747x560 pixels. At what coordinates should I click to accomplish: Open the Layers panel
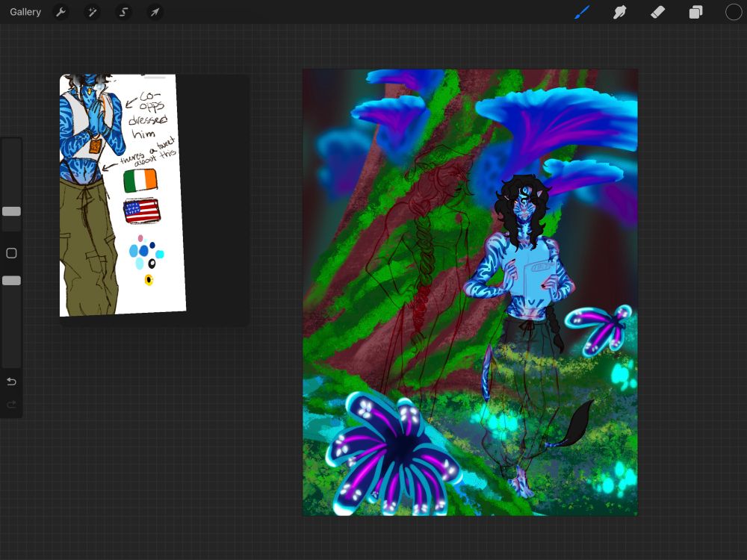[695, 12]
